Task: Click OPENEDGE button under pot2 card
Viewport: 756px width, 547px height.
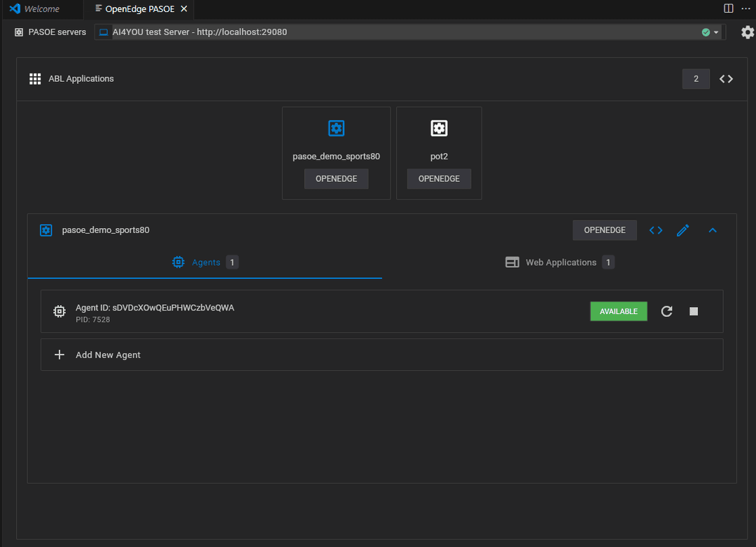Action: 439,179
